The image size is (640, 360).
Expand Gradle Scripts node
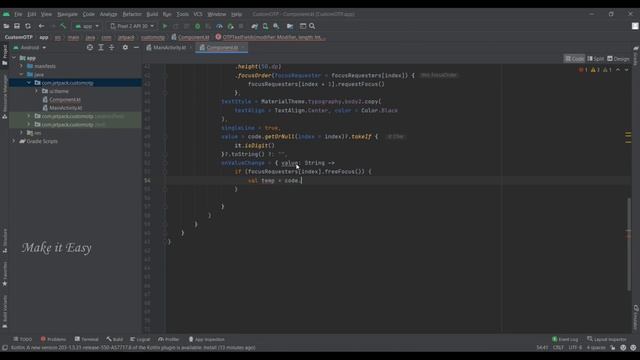[14, 141]
